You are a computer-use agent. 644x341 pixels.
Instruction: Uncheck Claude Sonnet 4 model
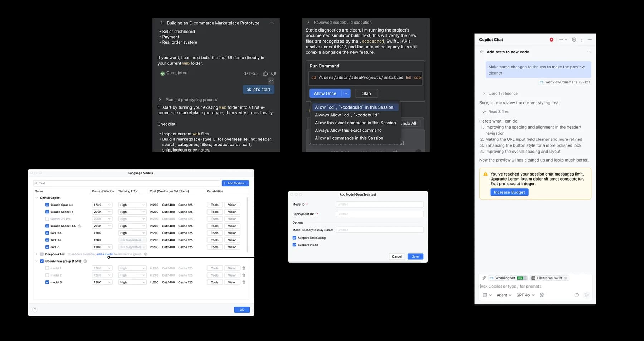coord(47,212)
